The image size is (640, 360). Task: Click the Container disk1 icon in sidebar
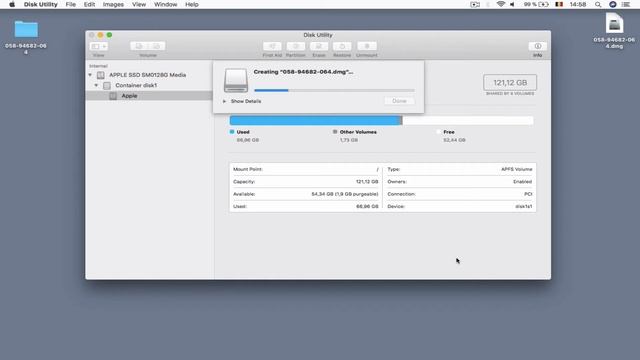[107, 85]
